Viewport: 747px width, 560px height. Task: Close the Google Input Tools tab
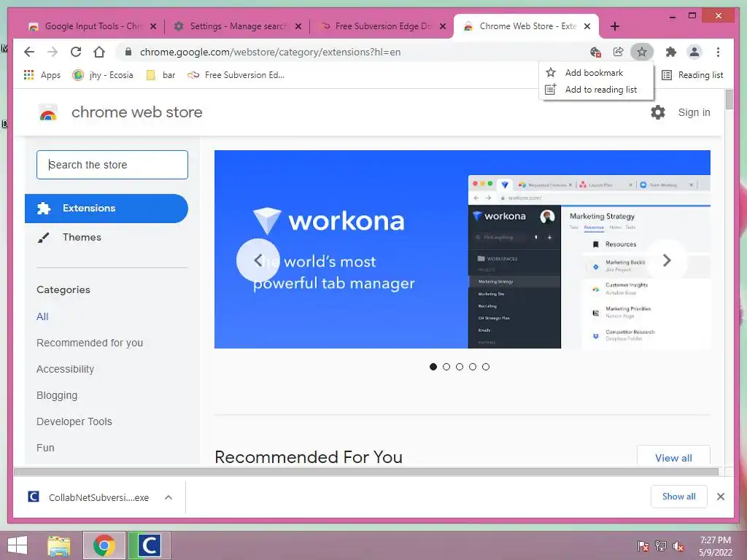pyautogui.click(x=153, y=26)
